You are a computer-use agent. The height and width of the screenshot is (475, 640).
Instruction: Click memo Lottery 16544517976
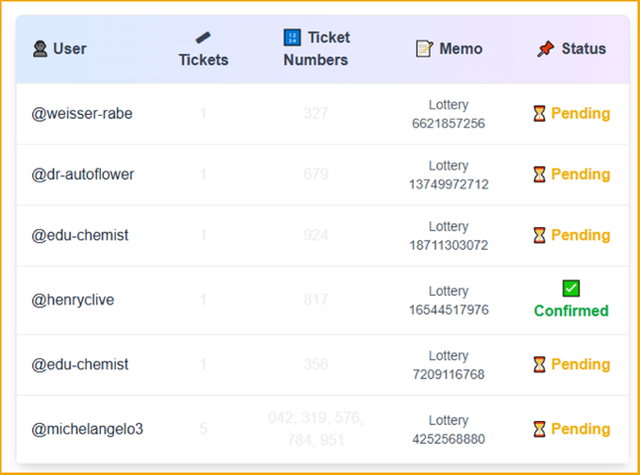pyautogui.click(x=449, y=300)
